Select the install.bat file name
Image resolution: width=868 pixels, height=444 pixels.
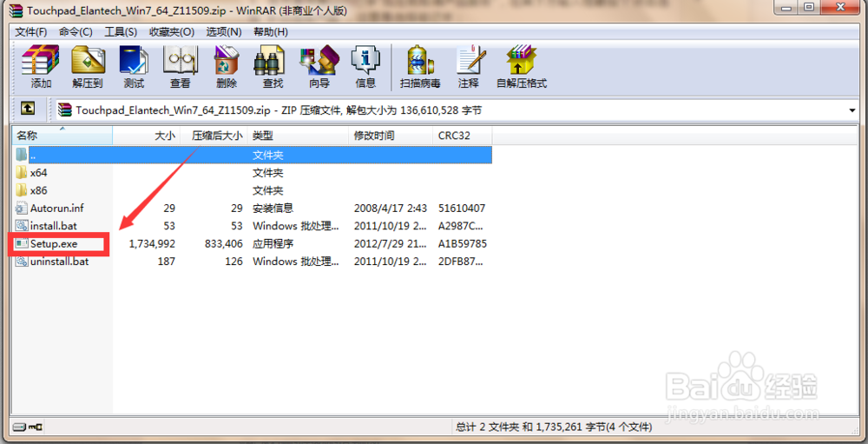tap(54, 226)
